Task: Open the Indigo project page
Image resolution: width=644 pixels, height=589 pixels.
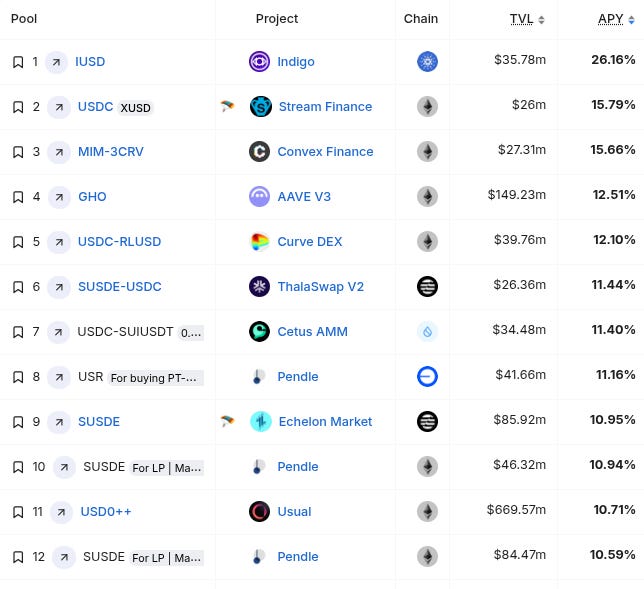Action: pyautogui.click(x=296, y=62)
